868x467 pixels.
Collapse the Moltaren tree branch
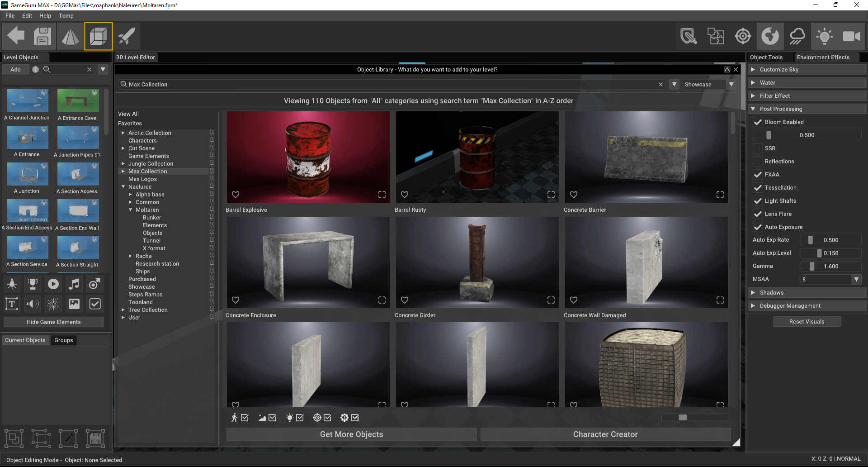coord(130,210)
